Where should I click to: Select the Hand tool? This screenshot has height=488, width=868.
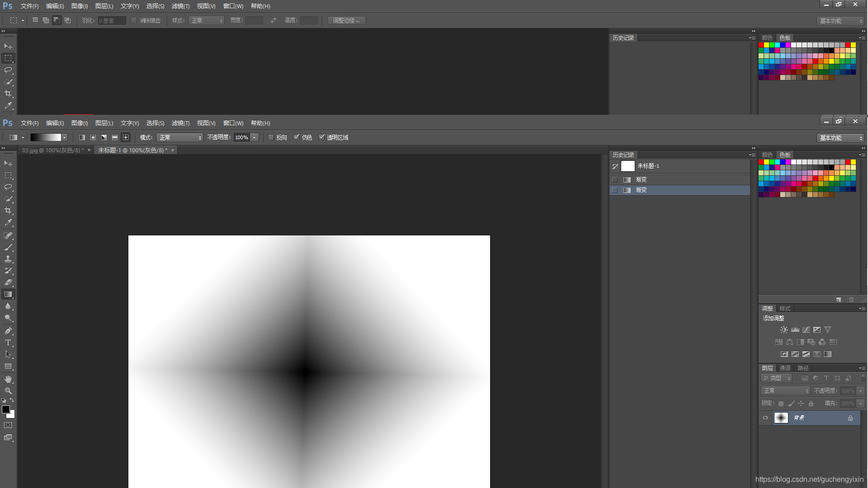point(8,379)
